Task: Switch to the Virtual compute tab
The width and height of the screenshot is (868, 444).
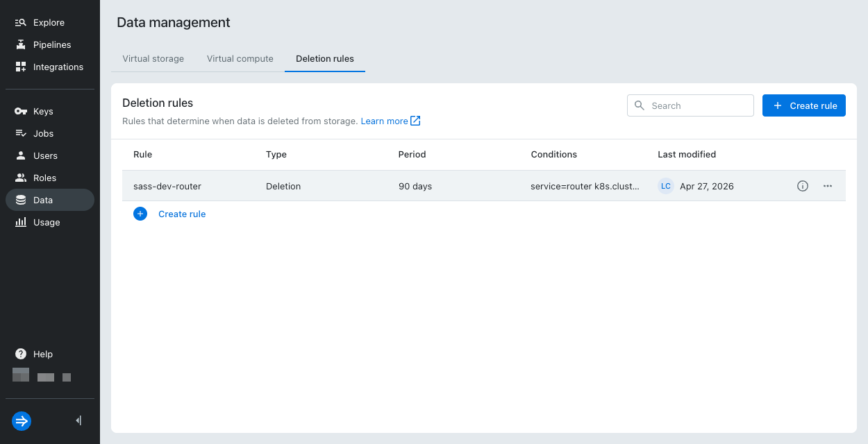Action: click(240, 59)
